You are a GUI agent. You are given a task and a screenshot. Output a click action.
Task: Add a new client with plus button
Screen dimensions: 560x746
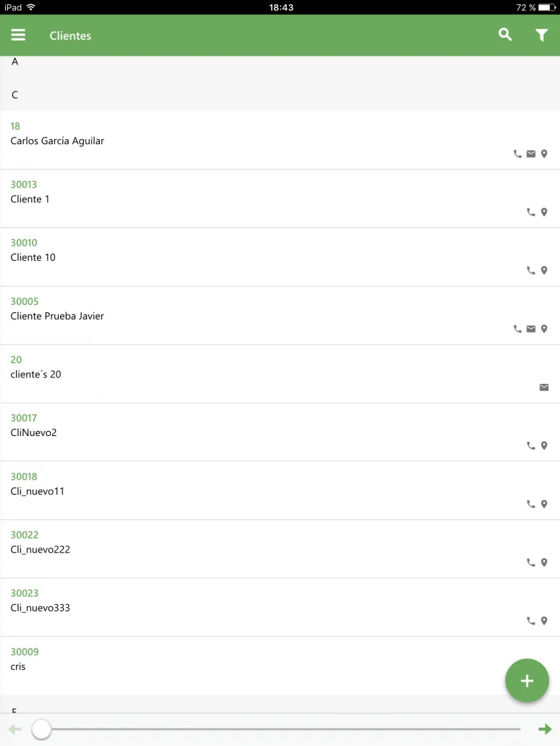[x=527, y=680]
